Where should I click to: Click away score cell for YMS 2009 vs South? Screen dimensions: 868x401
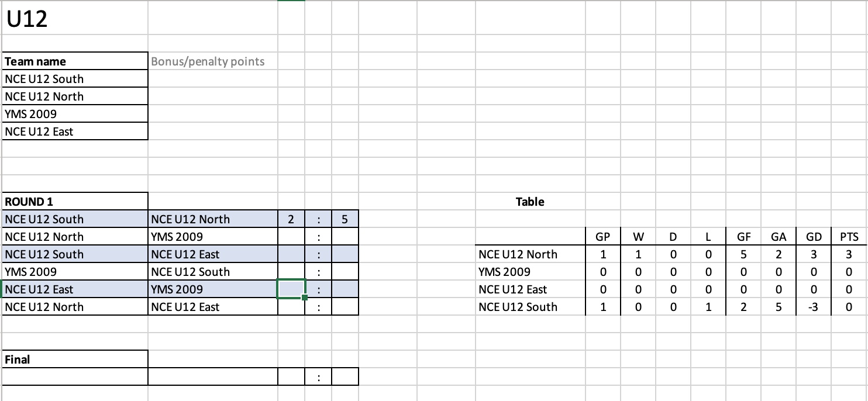point(345,272)
